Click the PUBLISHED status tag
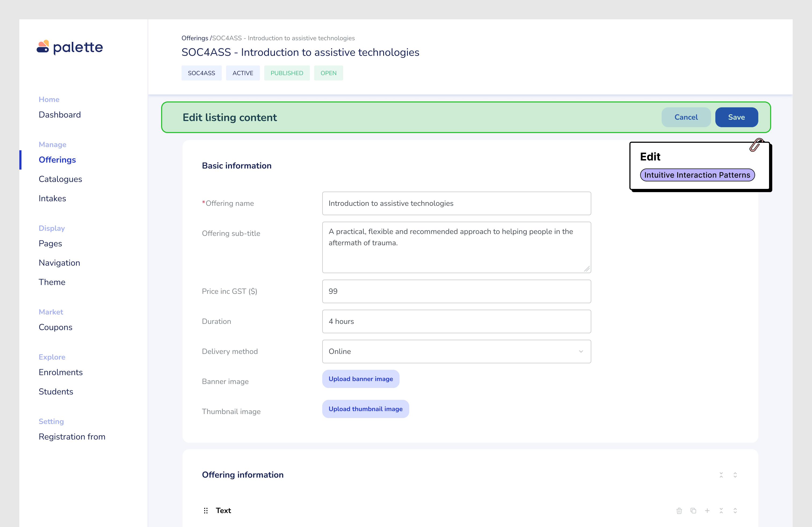Screen dimensions: 812x527 [287, 73]
